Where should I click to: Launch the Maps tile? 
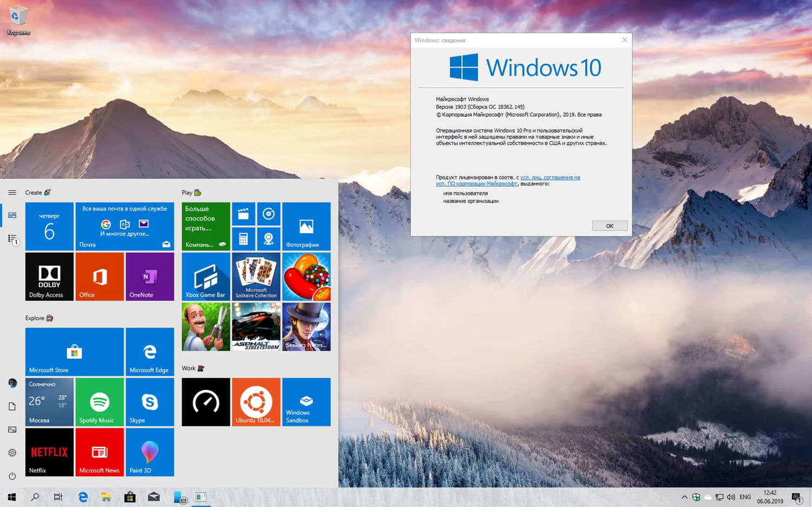269,213
